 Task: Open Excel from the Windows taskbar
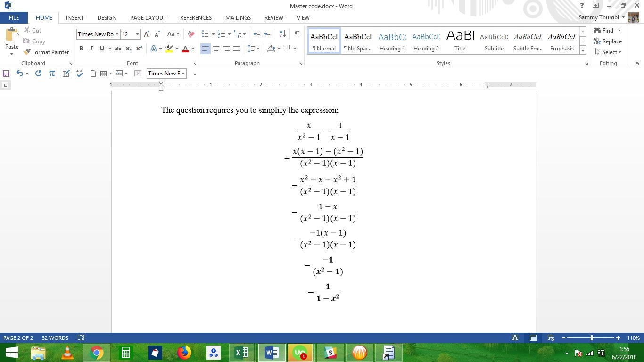point(241,353)
